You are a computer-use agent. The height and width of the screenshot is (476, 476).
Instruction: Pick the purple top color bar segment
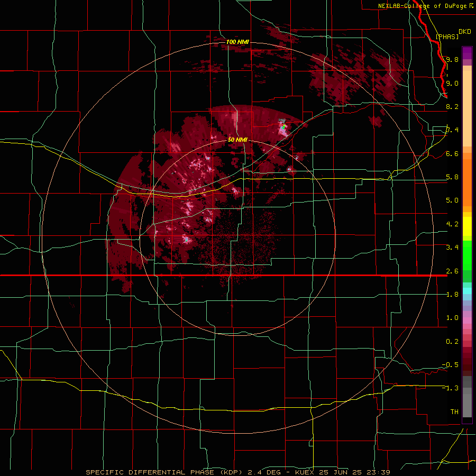tap(467, 53)
